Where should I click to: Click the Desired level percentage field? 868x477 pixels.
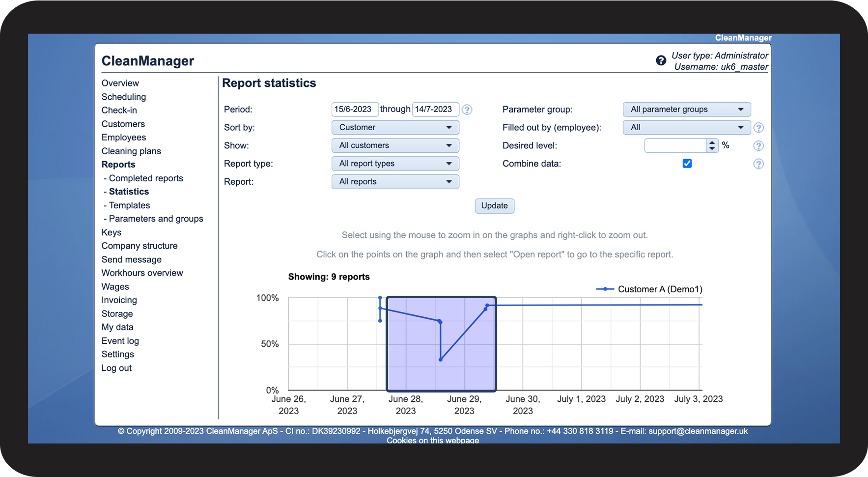pos(675,145)
